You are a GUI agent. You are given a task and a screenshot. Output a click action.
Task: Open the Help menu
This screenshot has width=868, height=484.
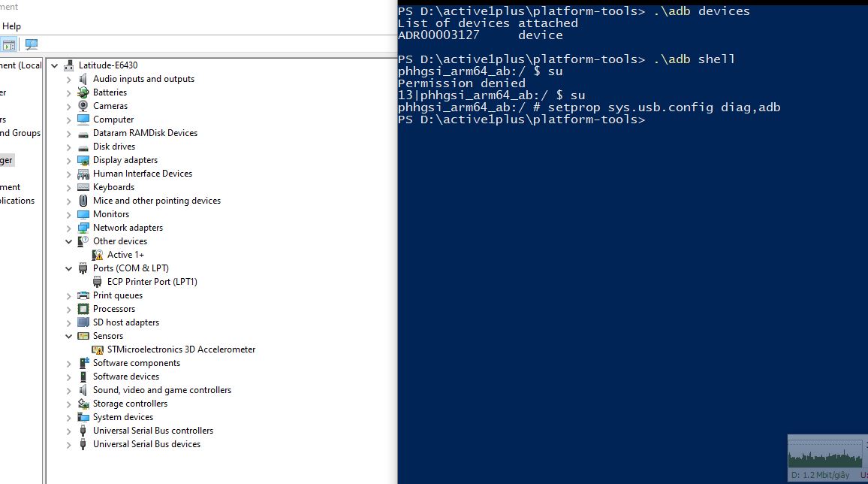(12, 26)
